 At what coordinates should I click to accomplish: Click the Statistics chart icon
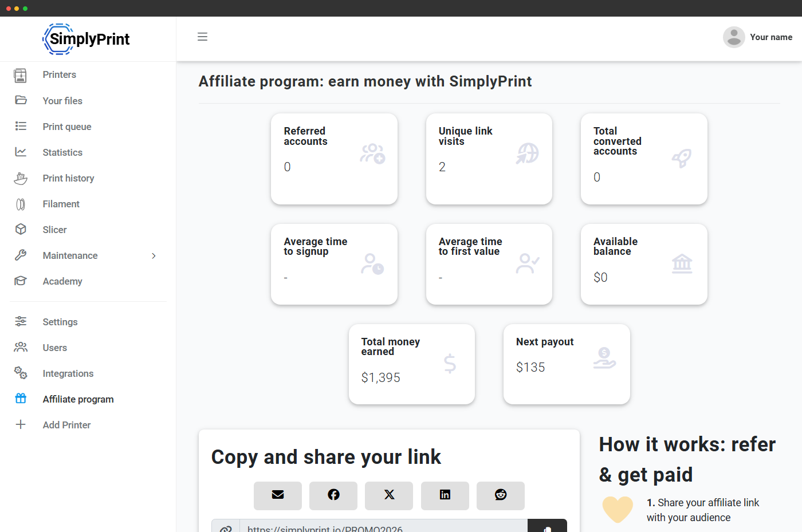21,152
